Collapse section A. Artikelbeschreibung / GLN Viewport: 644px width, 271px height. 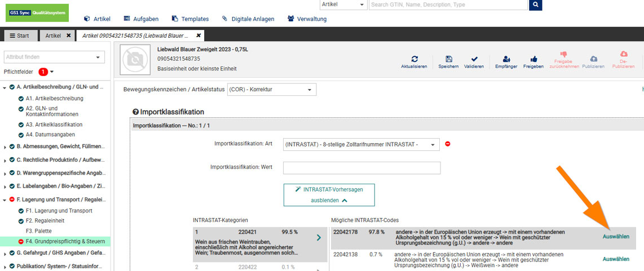click(5, 87)
